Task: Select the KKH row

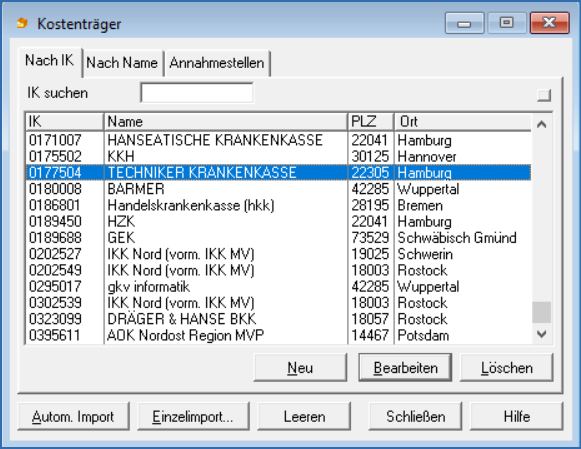Action: pos(278,156)
